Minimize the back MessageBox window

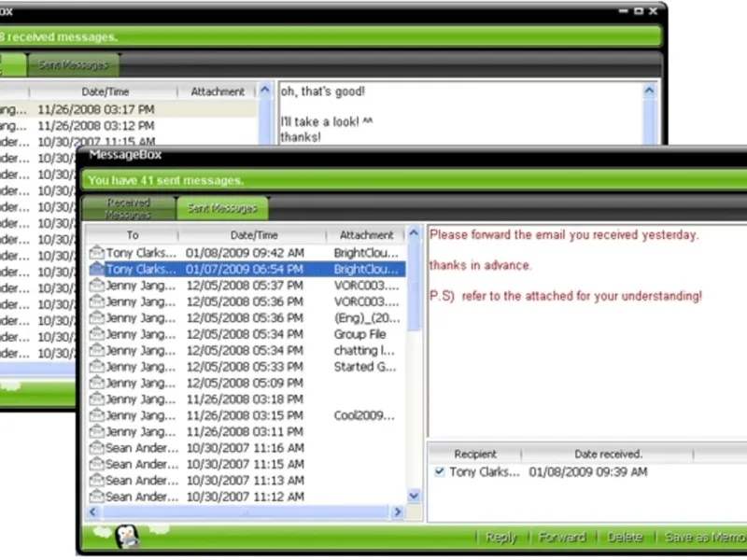(623, 11)
